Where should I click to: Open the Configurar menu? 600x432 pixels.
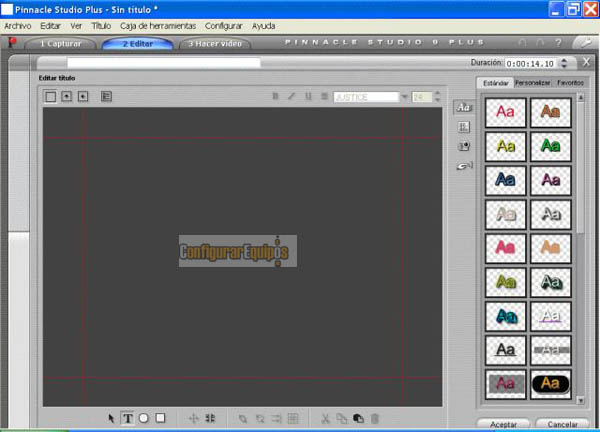tap(224, 26)
